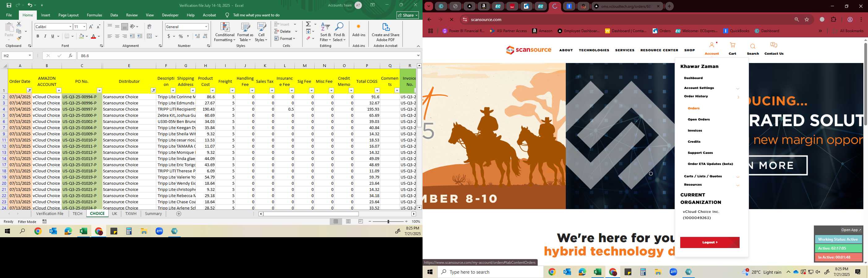
Task: Click the red Font Color swatch
Action: 93,36
